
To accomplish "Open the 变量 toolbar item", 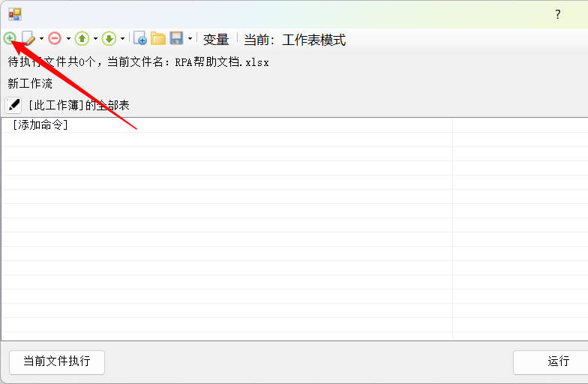I will (216, 40).
